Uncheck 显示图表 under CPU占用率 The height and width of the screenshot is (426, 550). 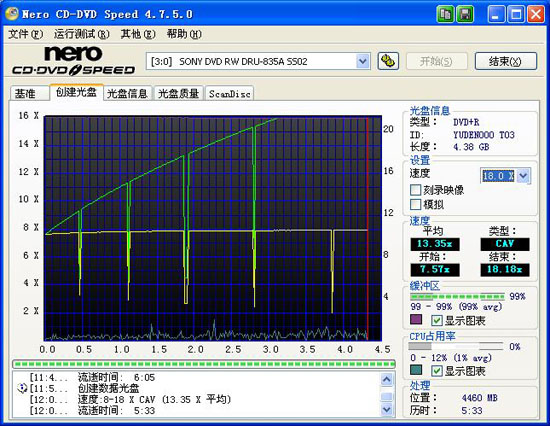[436, 371]
